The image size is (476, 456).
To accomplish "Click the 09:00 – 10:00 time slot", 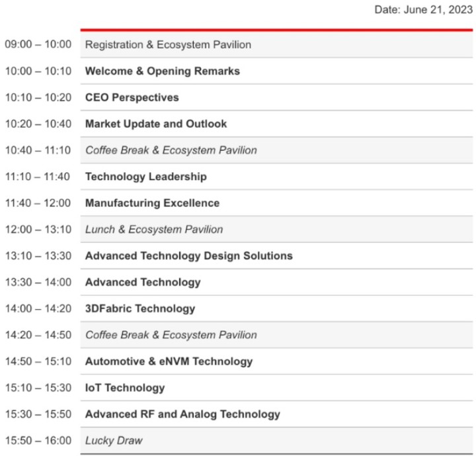I will (38, 44).
